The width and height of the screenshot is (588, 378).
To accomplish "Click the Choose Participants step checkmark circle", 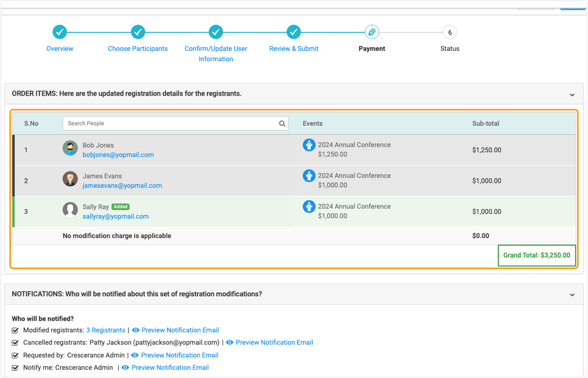I will click(138, 32).
